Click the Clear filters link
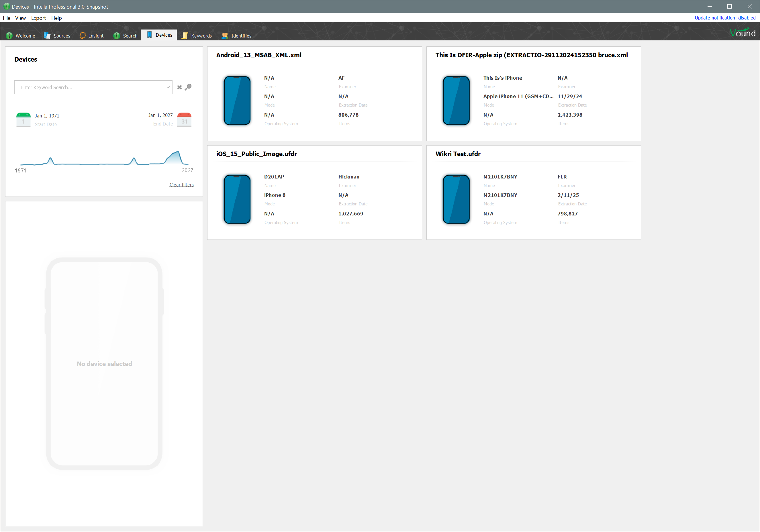 tap(181, 184)
